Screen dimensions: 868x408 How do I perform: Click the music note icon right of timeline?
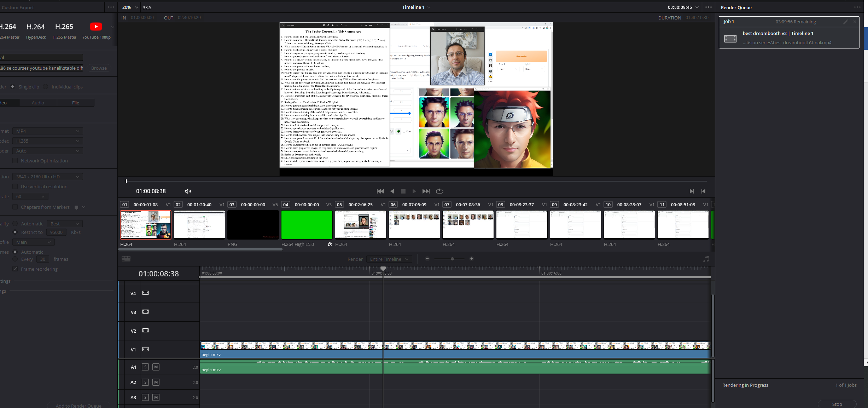click(706, 259)
